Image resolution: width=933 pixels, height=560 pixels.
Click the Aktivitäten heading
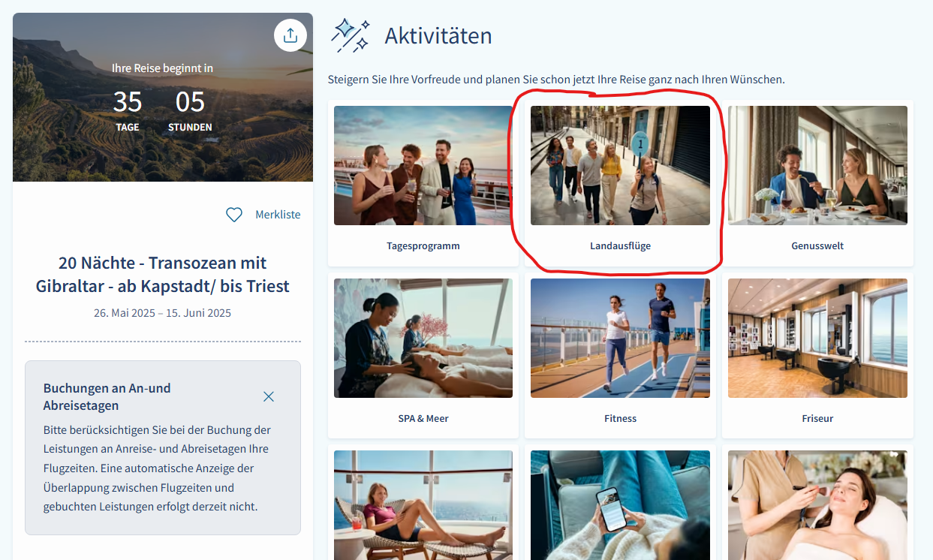438,35
